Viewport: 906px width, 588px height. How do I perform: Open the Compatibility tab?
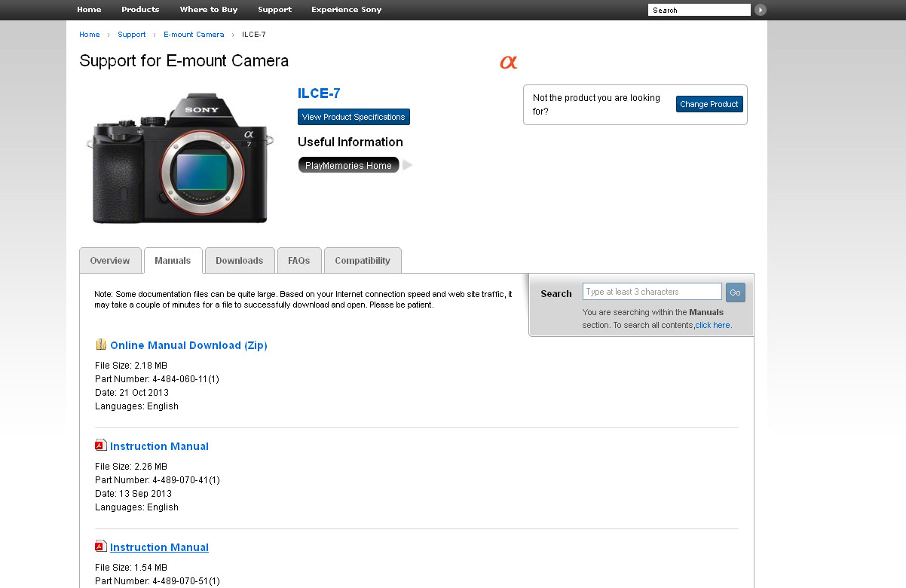click(362, 261)
